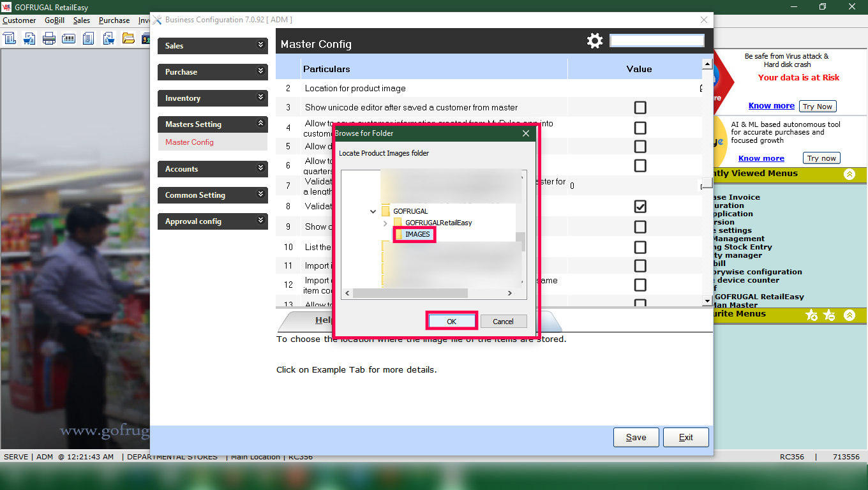Click Try now in the AI tool ad
Screen dimensions: 868x490
(821, 158)
